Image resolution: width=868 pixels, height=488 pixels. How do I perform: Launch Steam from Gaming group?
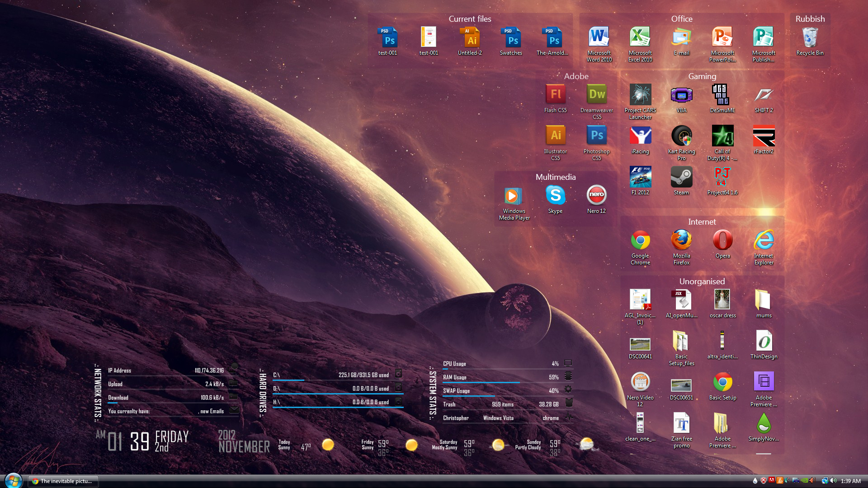coord(681,177)
